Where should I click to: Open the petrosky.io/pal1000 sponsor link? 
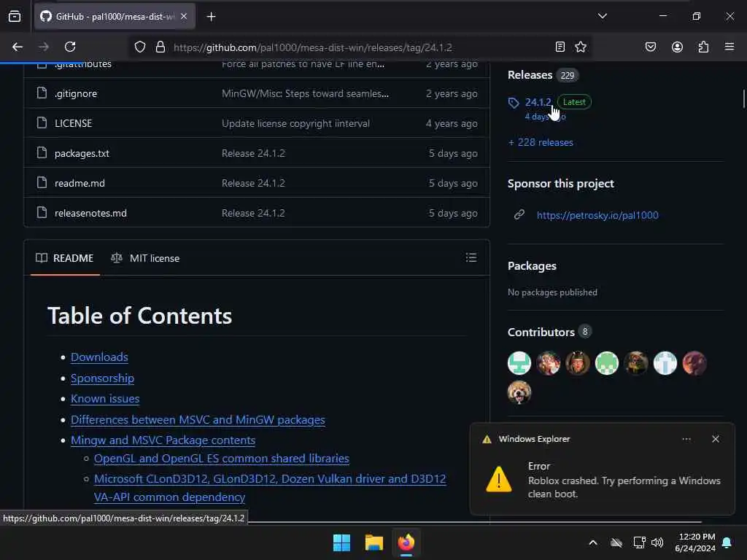click(x=597, y=215)
